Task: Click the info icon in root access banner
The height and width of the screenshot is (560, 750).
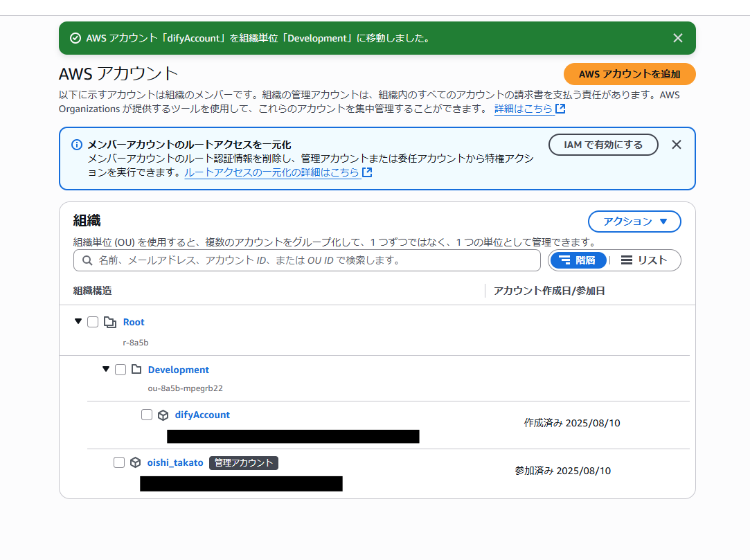Action: [x=77, y=145]
